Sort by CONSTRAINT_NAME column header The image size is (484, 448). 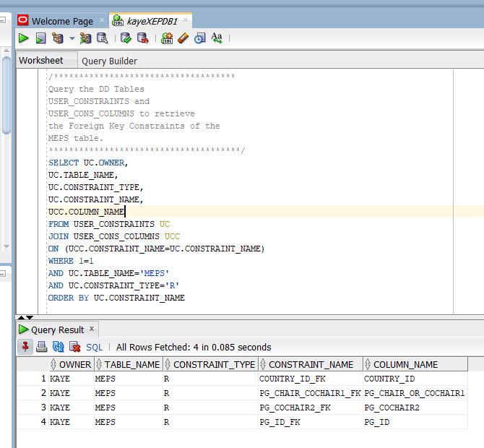click(311, 365)
